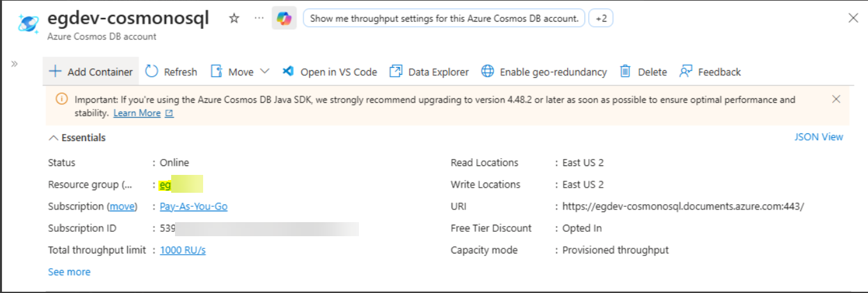868x293 pixels.
Task: Click the Feedback icon in toolbar
Action: coord(686,71)
